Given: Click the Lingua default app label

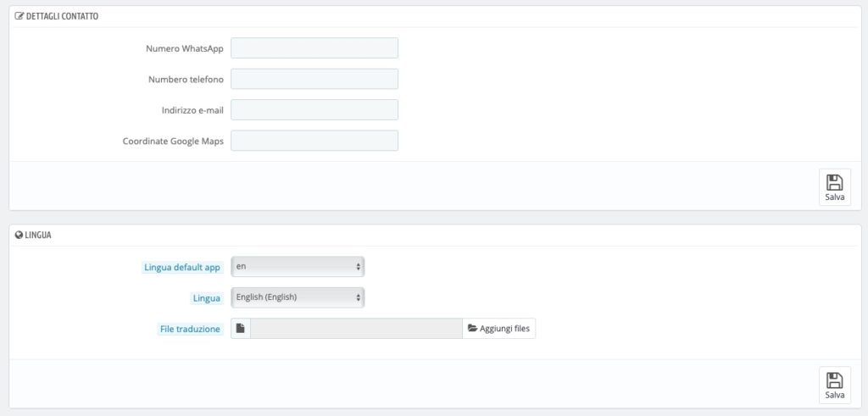Looking at the screenshot, I should [182, 268].
